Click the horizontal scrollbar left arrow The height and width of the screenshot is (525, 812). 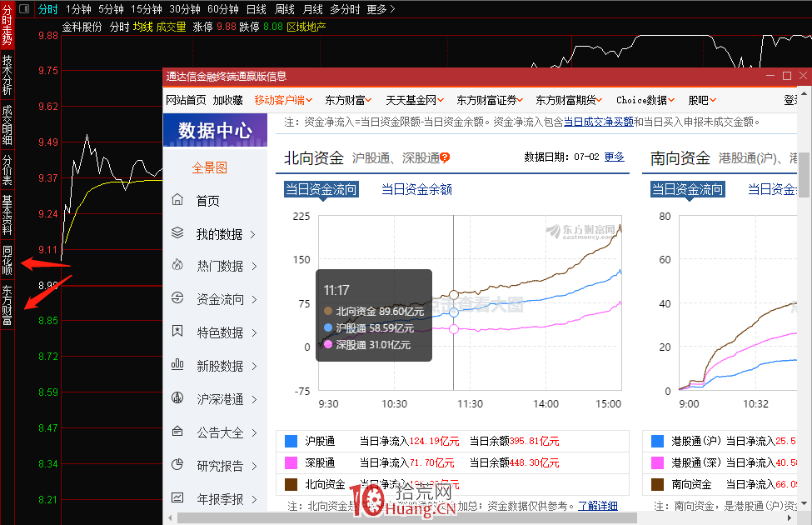tap(170, 517)
